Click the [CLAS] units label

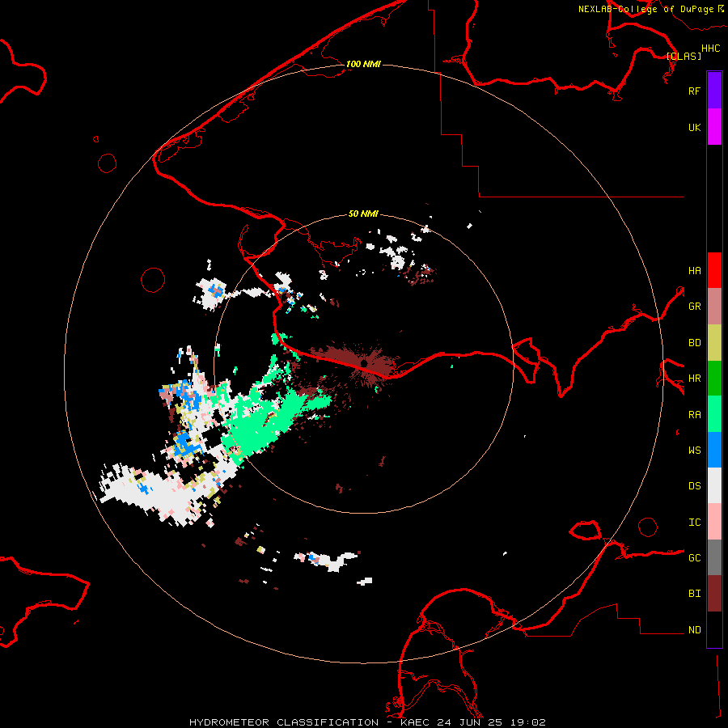[x=684, y=56]
